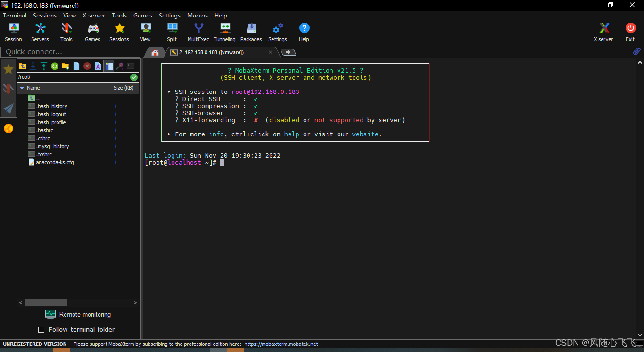Select the Sftp globe sidebar tab
Screen dimensions: 644x352
tap(8, 128)
